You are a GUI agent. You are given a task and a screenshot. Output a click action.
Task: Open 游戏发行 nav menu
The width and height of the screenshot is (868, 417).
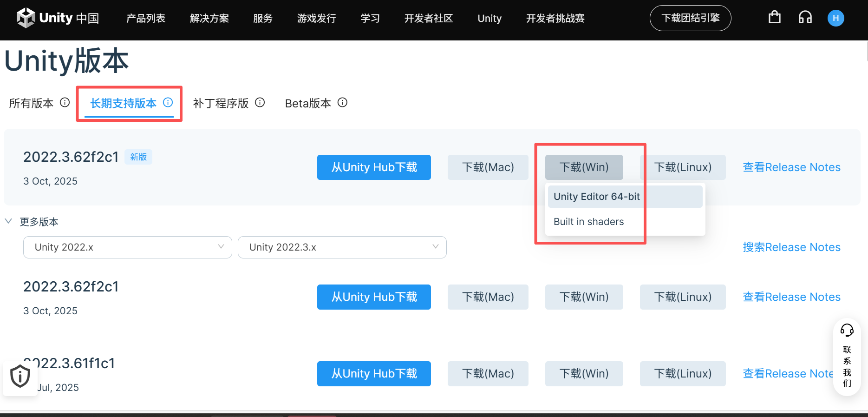tap(317, 18)
